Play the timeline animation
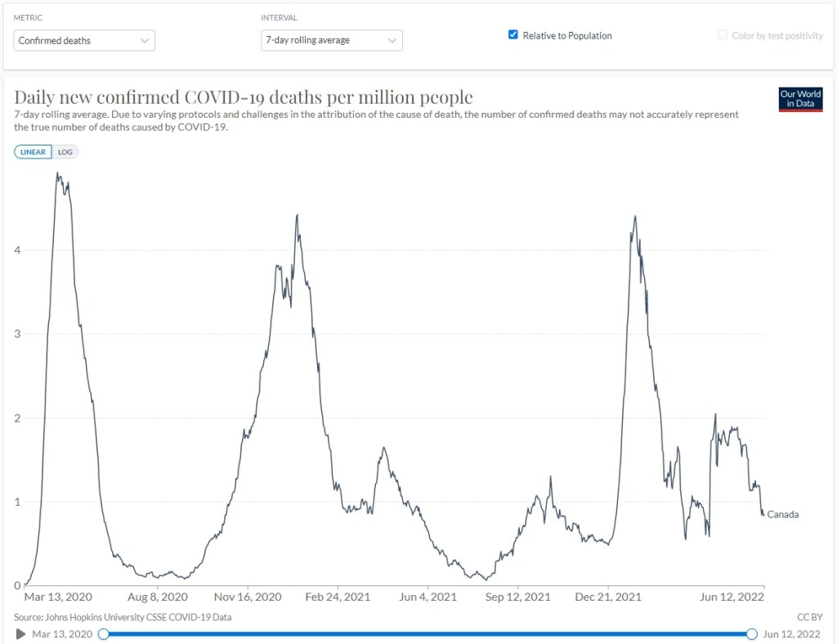This screenshot has width=837, height=644. point(20,634)
